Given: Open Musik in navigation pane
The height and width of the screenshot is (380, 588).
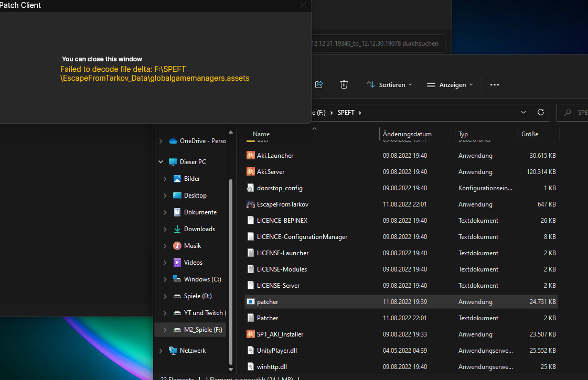Looking at the screenshot, I should tap(193, 246).
